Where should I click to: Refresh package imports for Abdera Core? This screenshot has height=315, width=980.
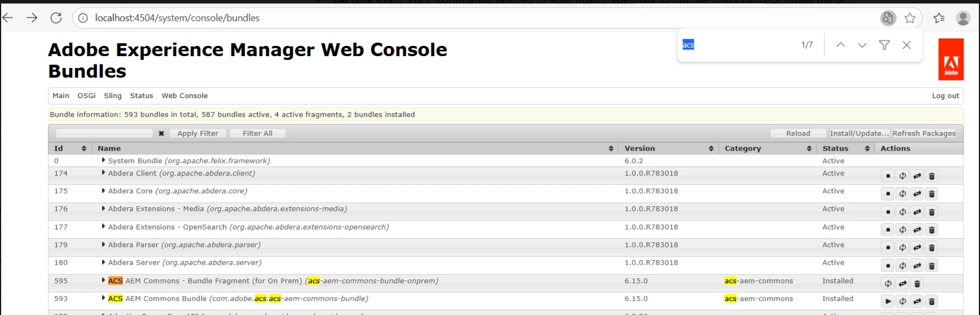(902, 194)
